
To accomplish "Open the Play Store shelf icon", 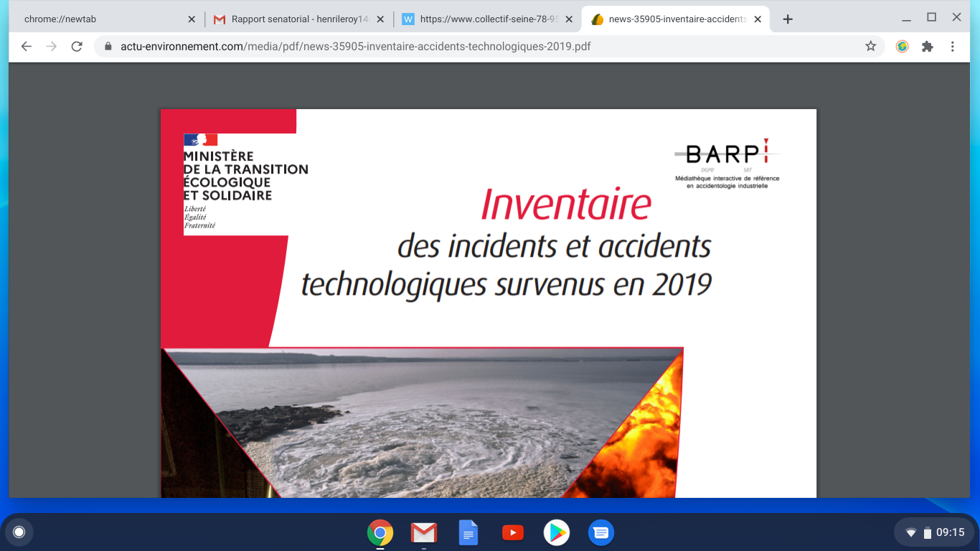I will point(556,532).
